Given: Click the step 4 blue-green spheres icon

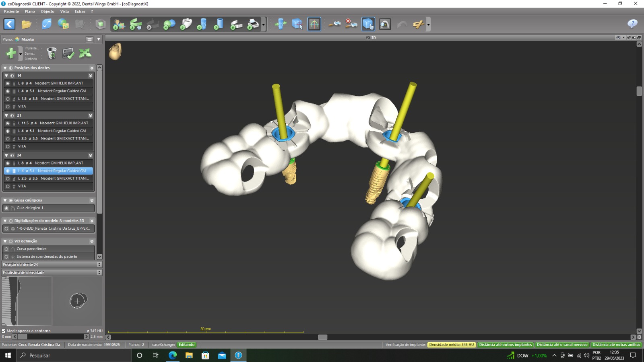Looking at the screenshot, I should pyautogui.click(x=169, y=25).
